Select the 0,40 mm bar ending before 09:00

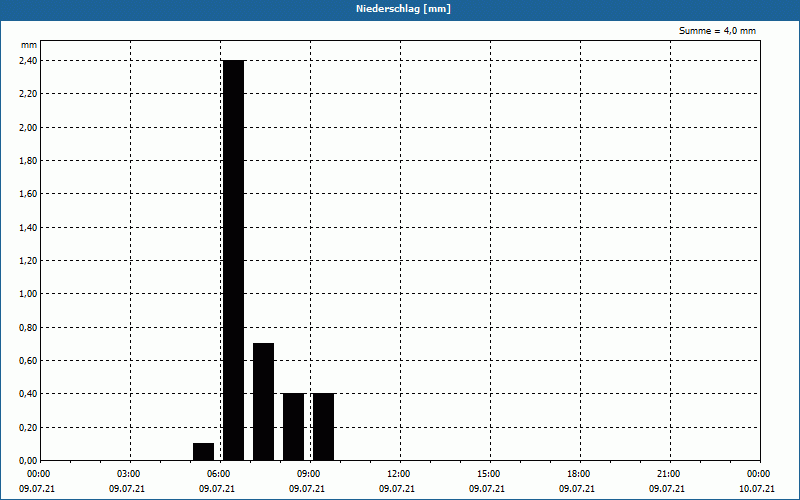tap(294, 427)
